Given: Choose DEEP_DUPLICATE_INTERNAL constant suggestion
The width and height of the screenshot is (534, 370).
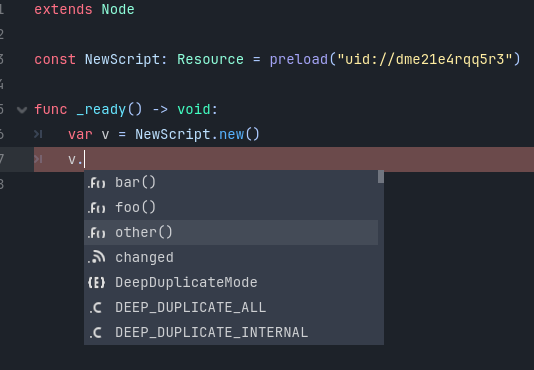Looking at the screenshot, I should [x=231, y=333].
